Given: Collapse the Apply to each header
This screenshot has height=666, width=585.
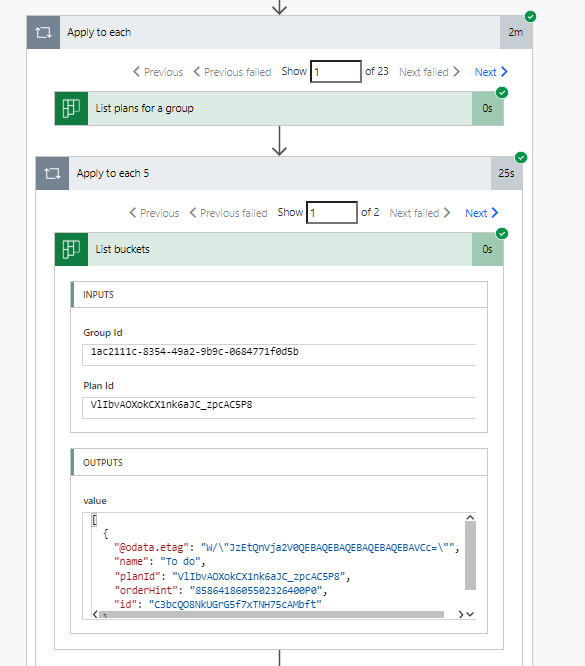Looking at the screenshot, I should click(x=280, y=32).
